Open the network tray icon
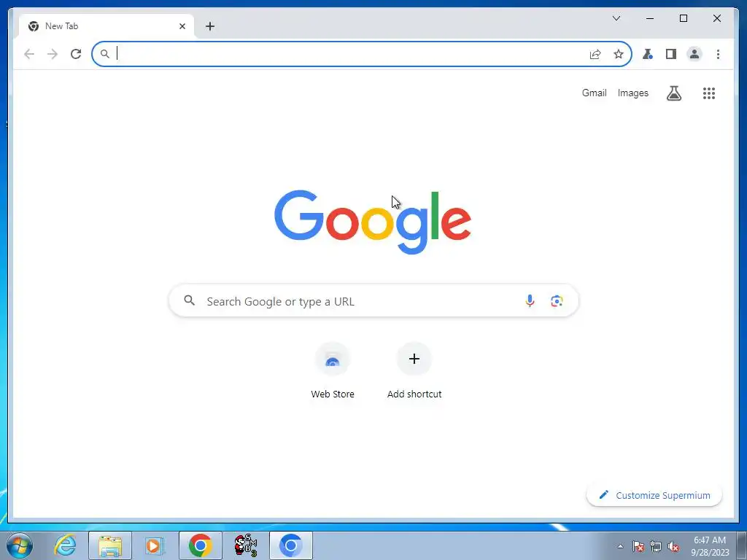Screen dimensions: 747x560 pos(656,546)
